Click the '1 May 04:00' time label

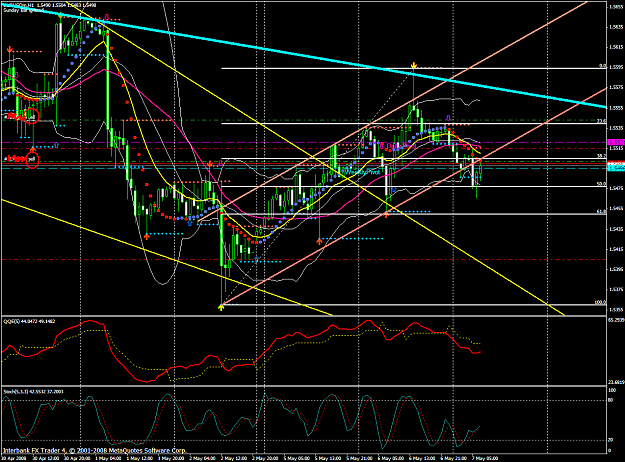108,458
